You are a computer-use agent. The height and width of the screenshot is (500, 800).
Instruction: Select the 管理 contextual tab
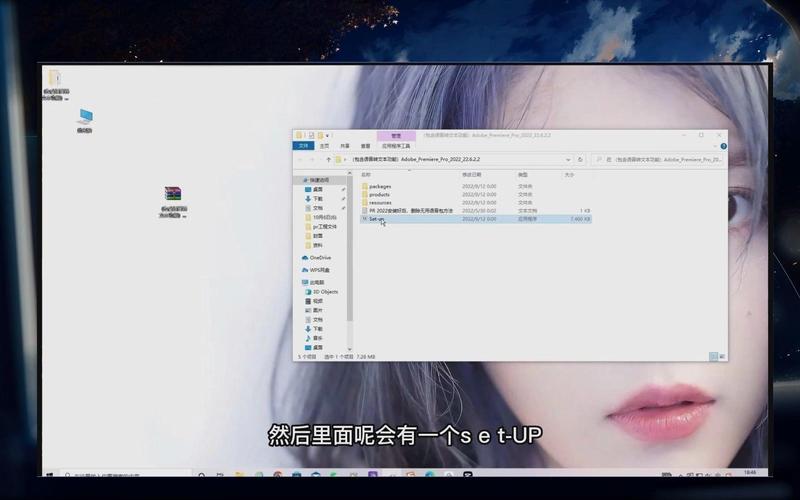396,136
